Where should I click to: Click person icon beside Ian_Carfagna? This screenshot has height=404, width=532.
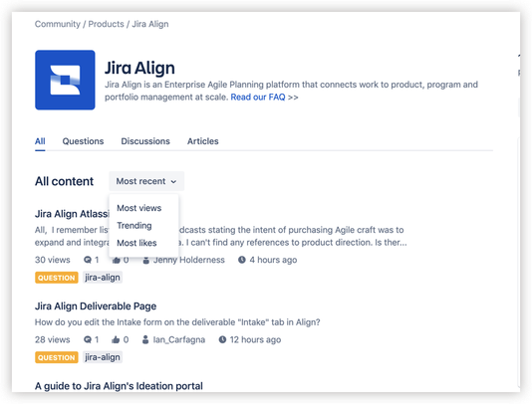(x=145, y=339)
